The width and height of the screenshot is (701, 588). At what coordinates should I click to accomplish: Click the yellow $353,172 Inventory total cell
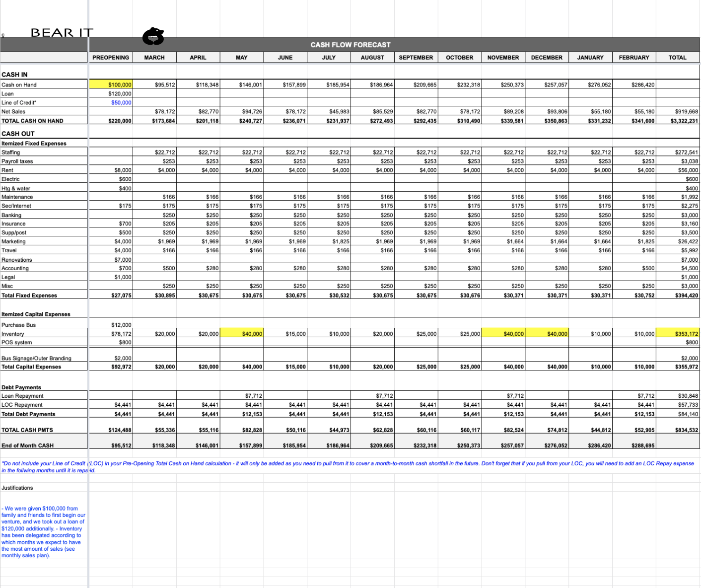click(678, 334)
